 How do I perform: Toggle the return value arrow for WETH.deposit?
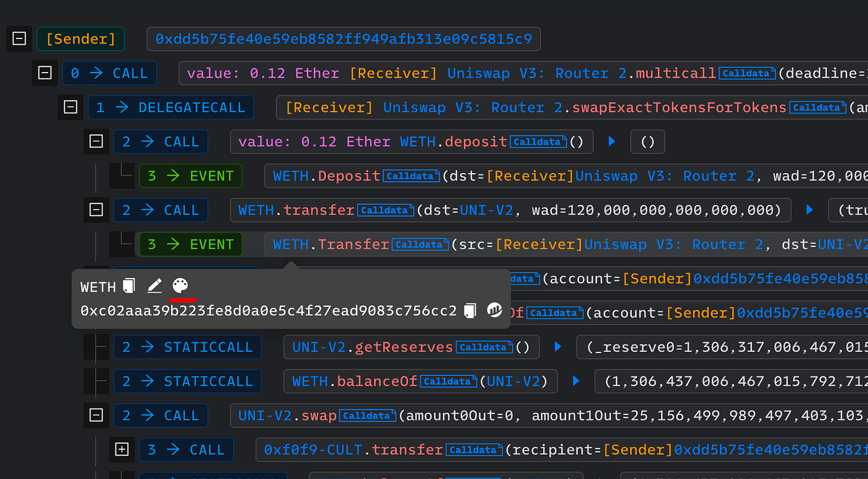[612, 141]
